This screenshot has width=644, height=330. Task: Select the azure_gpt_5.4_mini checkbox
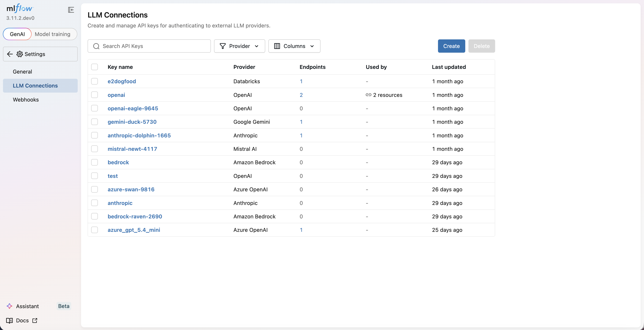95,230
